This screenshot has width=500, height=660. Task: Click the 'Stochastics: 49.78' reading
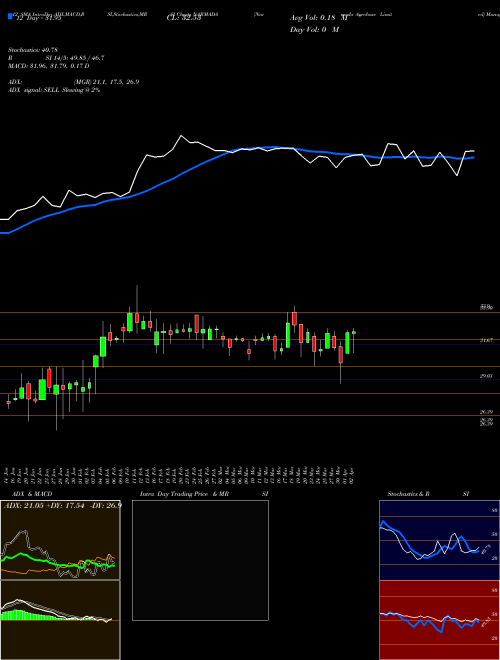tap(33, 50)
